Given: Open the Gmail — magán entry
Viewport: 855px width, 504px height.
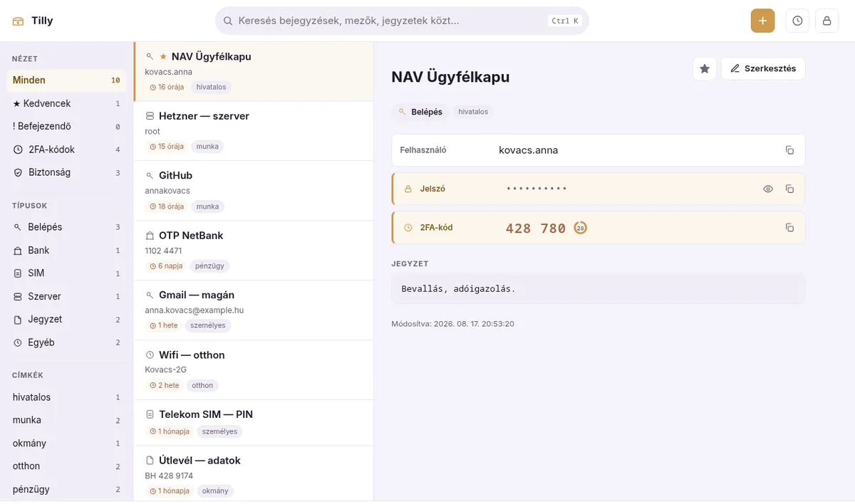Looking at the screenshot, I should click(x=254, y=310).
